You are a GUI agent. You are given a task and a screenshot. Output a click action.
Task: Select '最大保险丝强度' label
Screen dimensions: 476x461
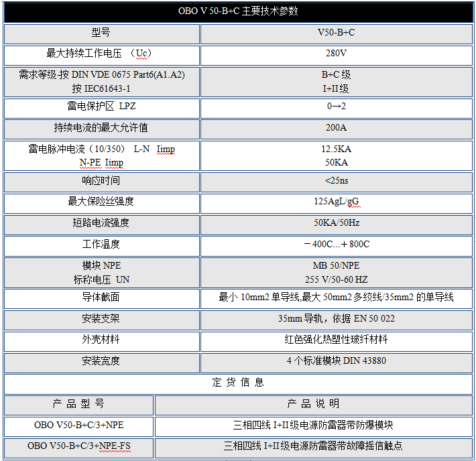pyautogui.click(x=101, y=201)
